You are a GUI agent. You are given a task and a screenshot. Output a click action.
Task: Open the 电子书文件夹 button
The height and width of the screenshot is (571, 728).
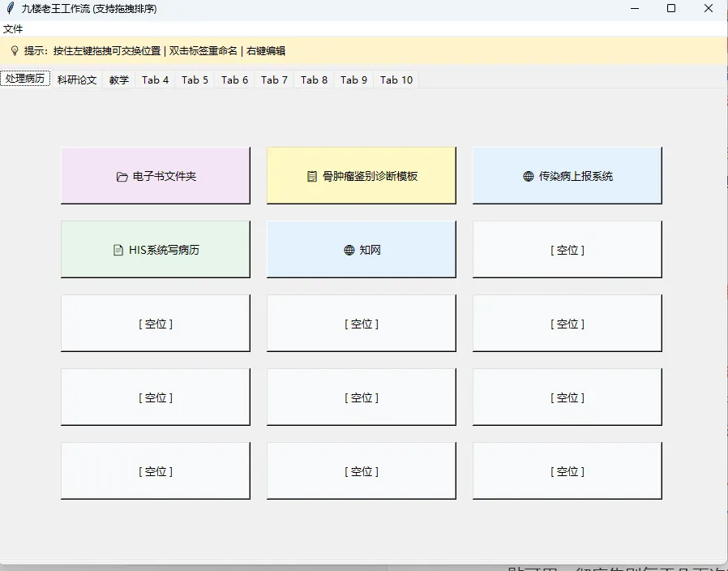tap(156, 176)
